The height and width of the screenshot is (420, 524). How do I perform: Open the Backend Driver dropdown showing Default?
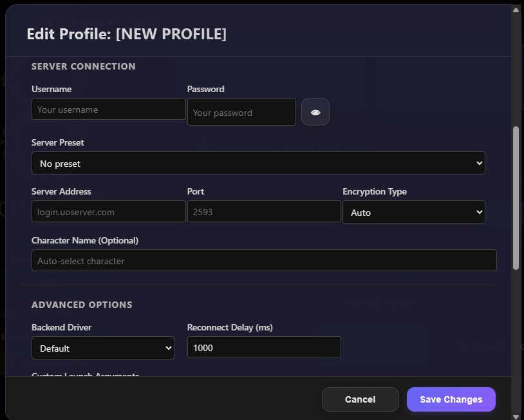(x=102, y=347)
